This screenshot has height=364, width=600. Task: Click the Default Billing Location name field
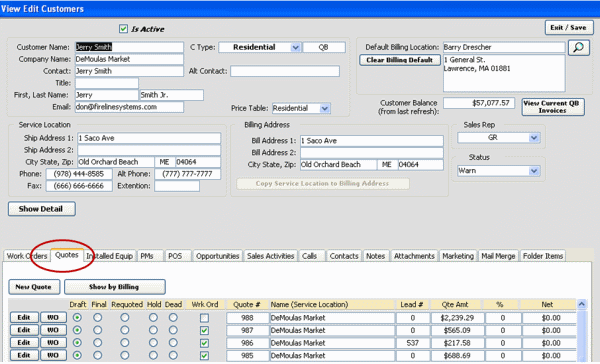tap(504, 47)
